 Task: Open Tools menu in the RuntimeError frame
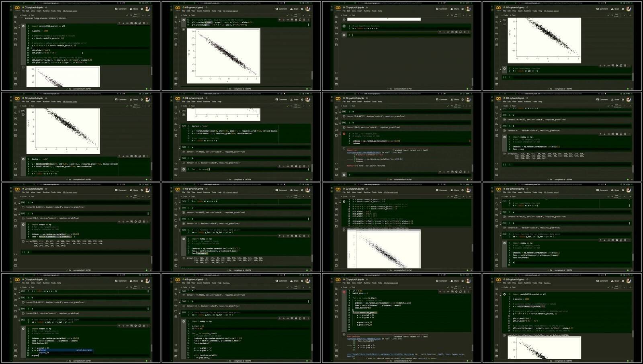tap(374, 283)
